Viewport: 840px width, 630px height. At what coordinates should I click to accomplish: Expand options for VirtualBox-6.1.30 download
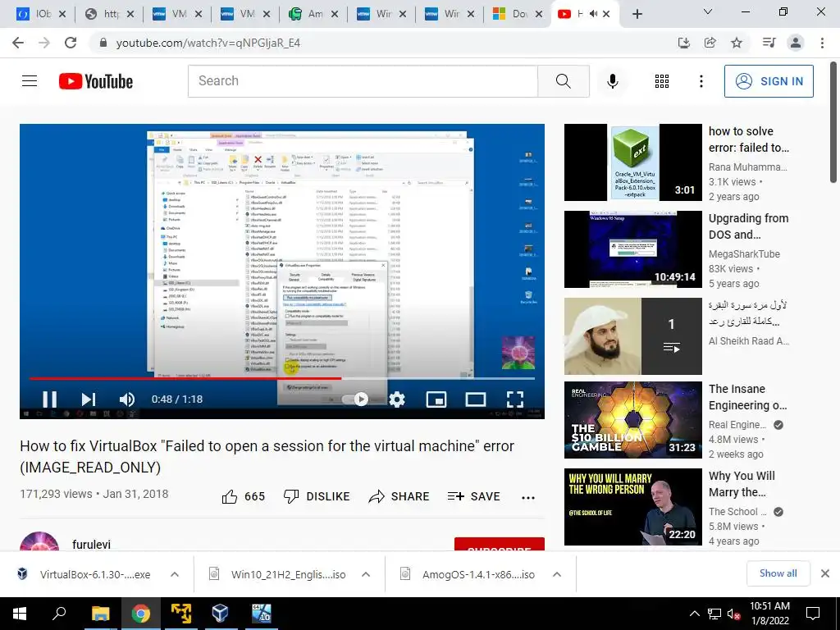[x=175, y=574]
